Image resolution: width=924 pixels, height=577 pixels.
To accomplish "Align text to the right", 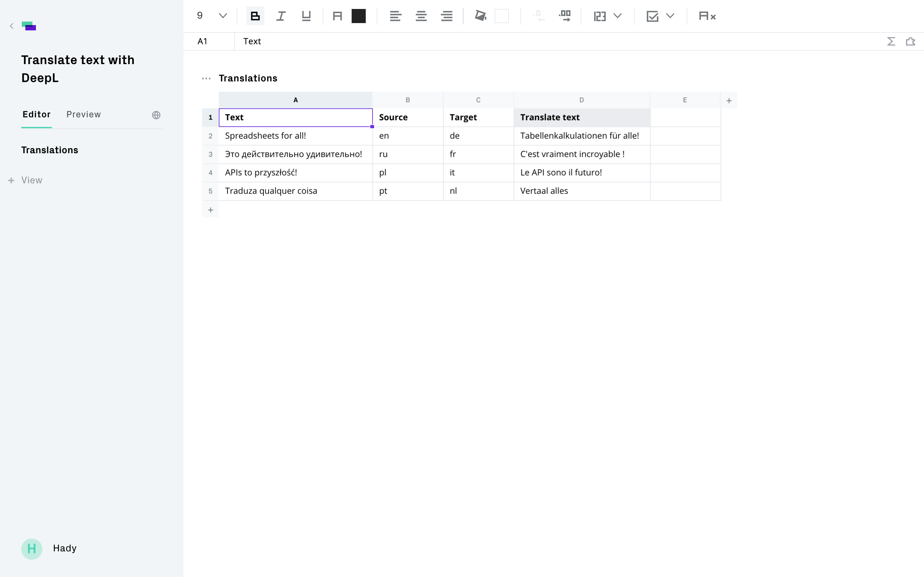I will click(x=446, y=16).
